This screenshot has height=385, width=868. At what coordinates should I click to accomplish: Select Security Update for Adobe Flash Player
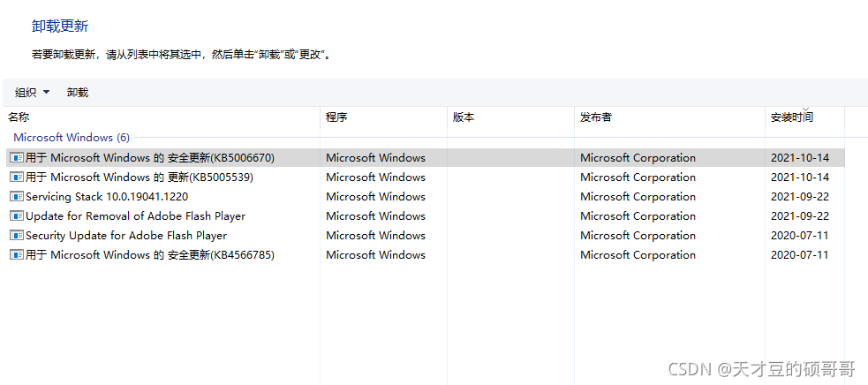click(x=126, y=236)
